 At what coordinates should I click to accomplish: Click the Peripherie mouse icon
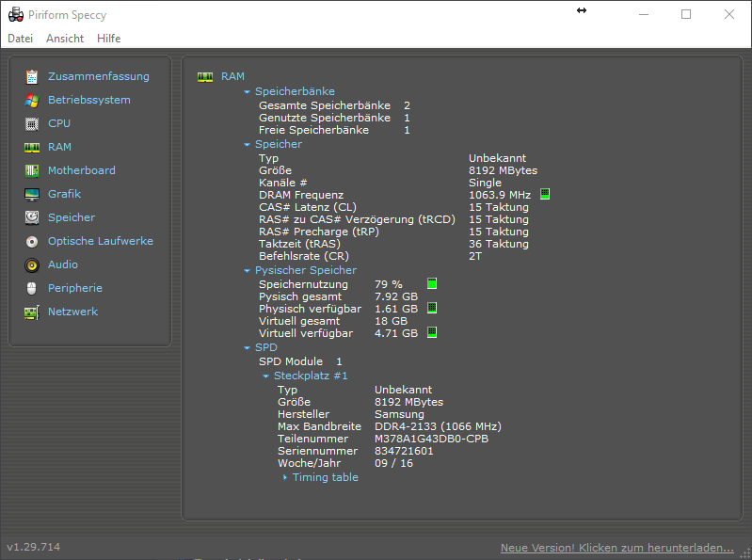pyautogui.click(x=32, y=288)
